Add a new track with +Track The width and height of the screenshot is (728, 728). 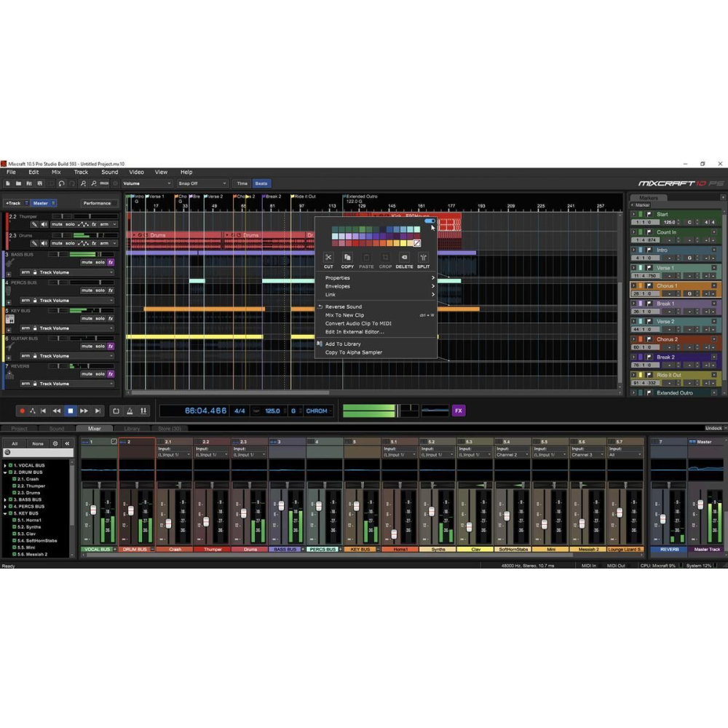tap(15, 203)
